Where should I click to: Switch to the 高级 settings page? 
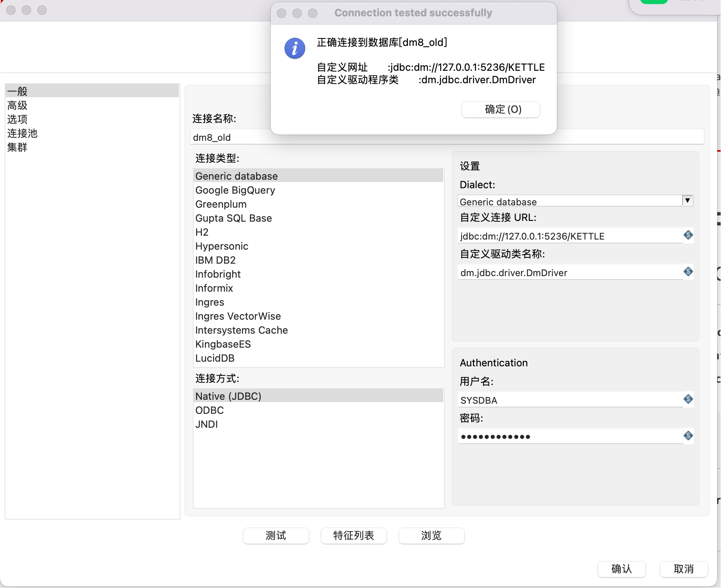[x=17, y=105]
